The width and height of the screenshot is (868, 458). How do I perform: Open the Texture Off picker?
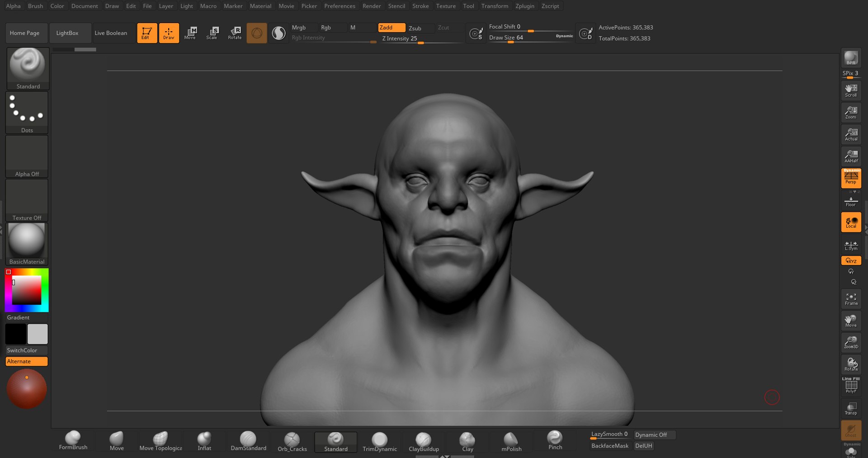(27, 200)
